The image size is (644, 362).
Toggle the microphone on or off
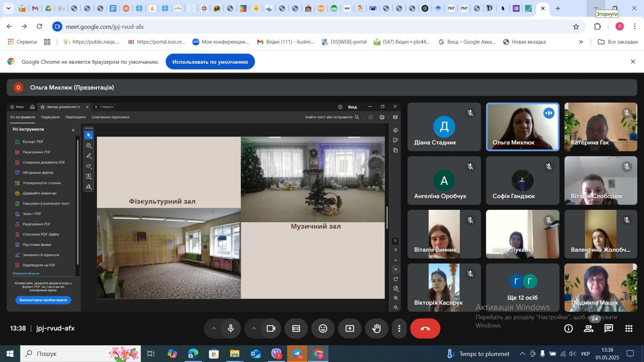tap(231, 328)
